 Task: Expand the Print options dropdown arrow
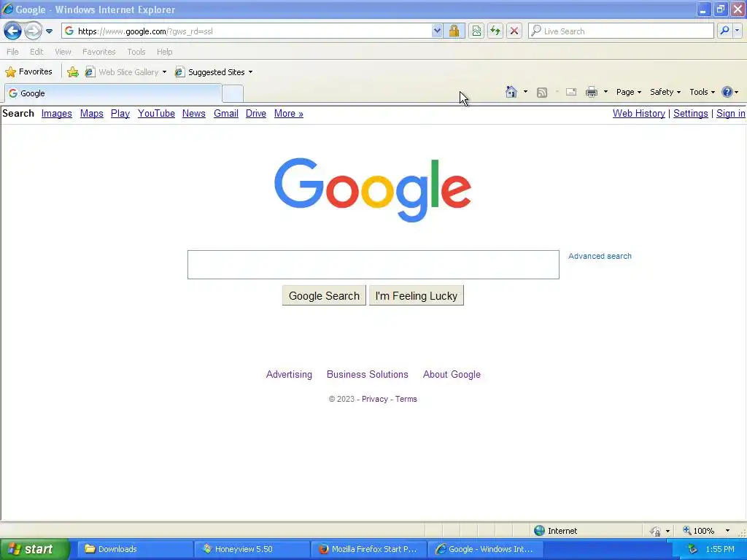point(605,92)
